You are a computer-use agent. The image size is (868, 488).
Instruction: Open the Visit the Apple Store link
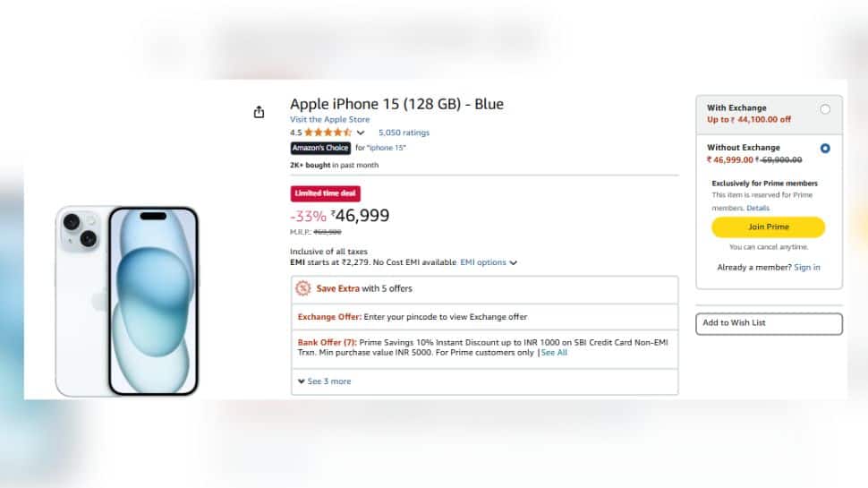[329, 119]
